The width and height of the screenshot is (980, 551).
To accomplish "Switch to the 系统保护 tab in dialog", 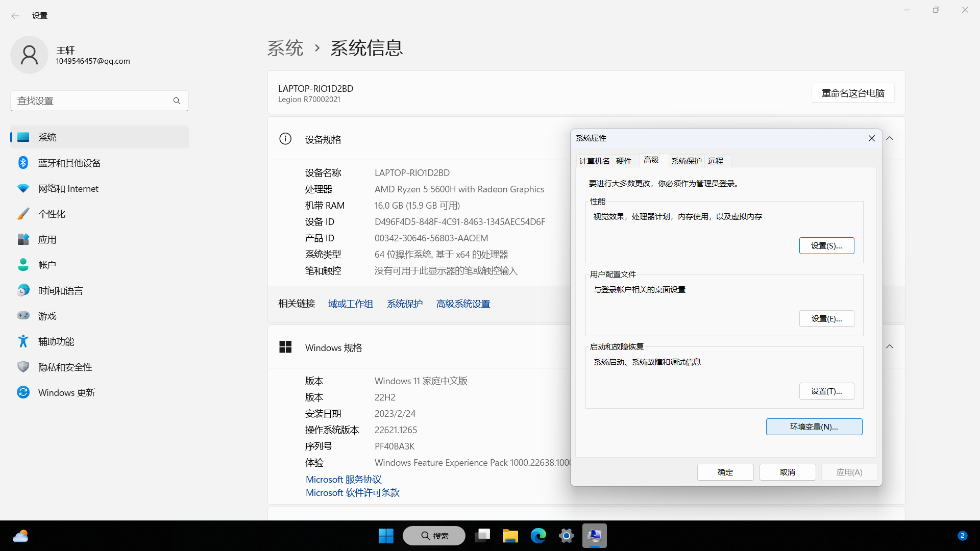I will (685, 161).
